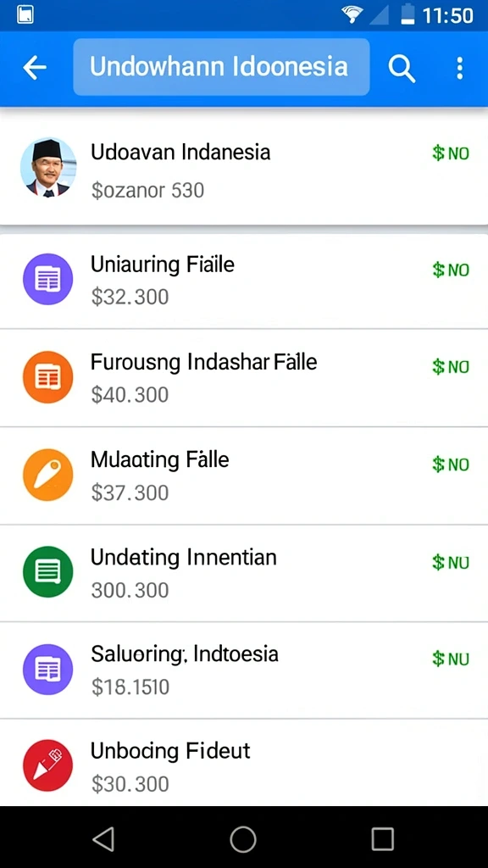Tap green $NO label on Muaoting Falle row
Screen dimensions: 488x868
451,465
